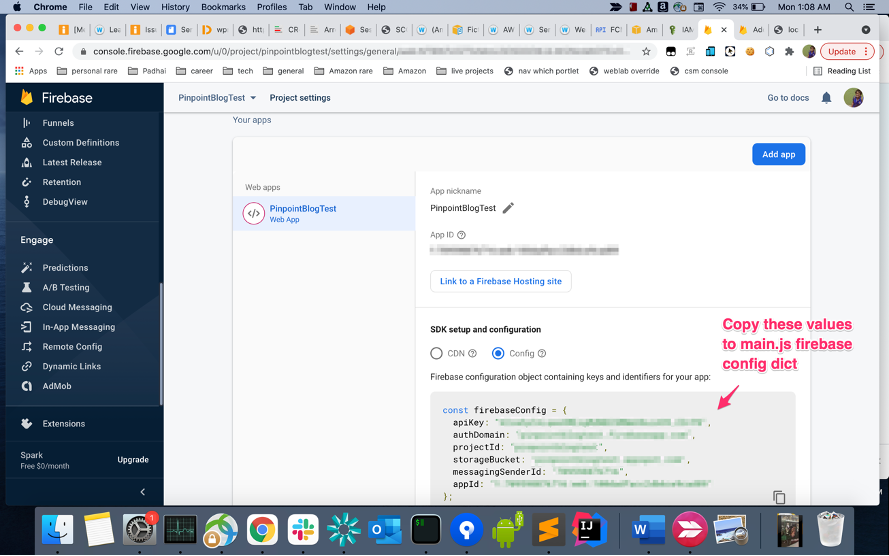Open IntelliJ IDEA from the Dock
The height and width of the screenshot is (556, 889).
tap(589, 530)
